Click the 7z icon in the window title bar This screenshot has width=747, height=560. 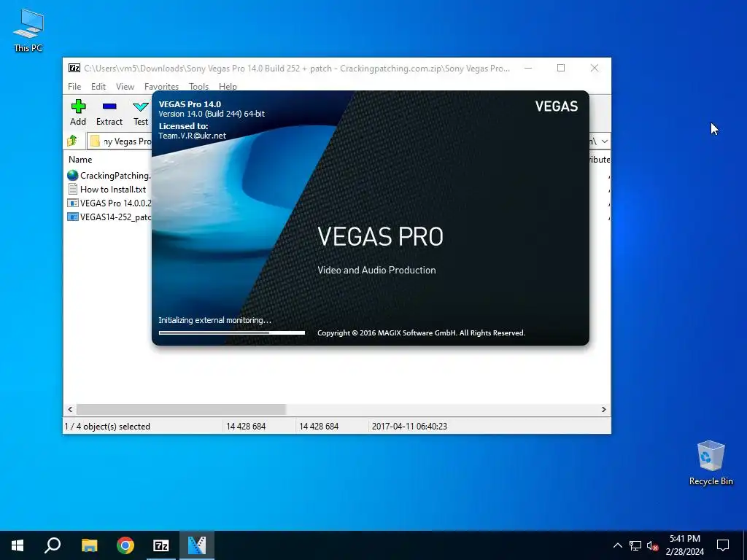74,68
